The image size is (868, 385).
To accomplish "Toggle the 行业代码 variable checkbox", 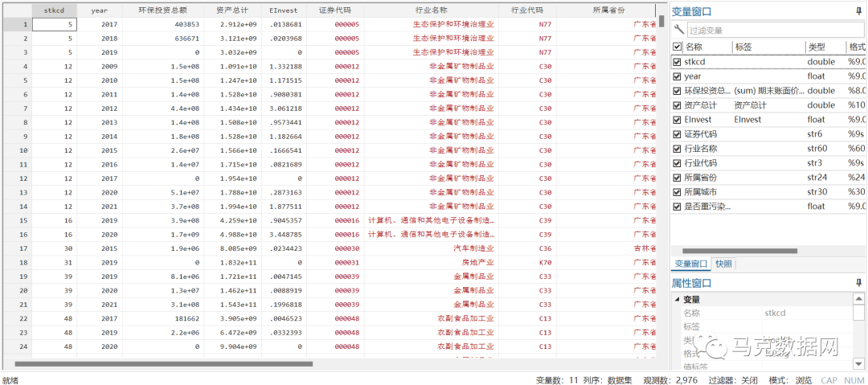I will pyautogui.click(x=677, y=163).
